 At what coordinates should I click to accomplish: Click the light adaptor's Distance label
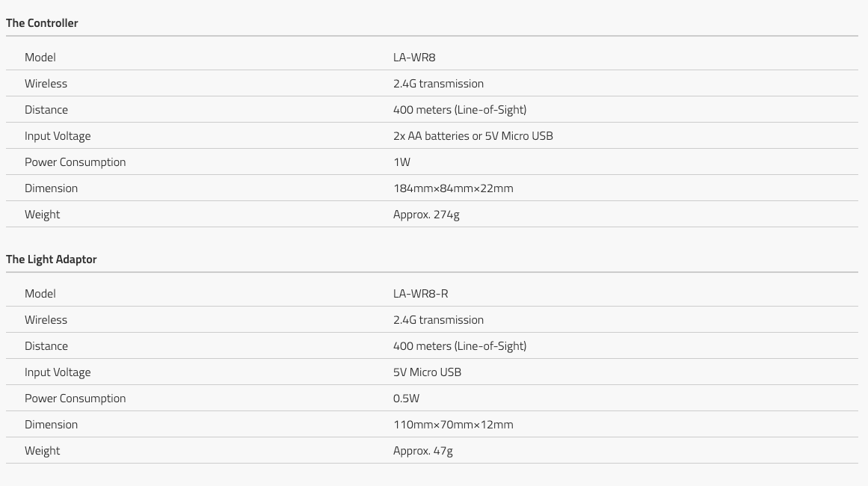coord(46,346)
